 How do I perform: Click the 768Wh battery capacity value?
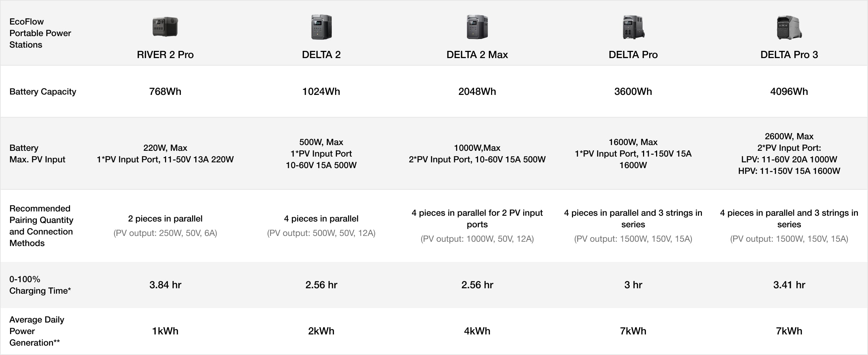(x=165, y=92)
